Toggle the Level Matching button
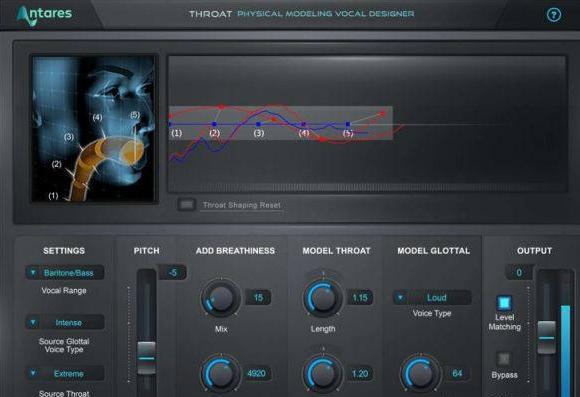This screenshot has width=580, height=397. [x=504, y=303]
